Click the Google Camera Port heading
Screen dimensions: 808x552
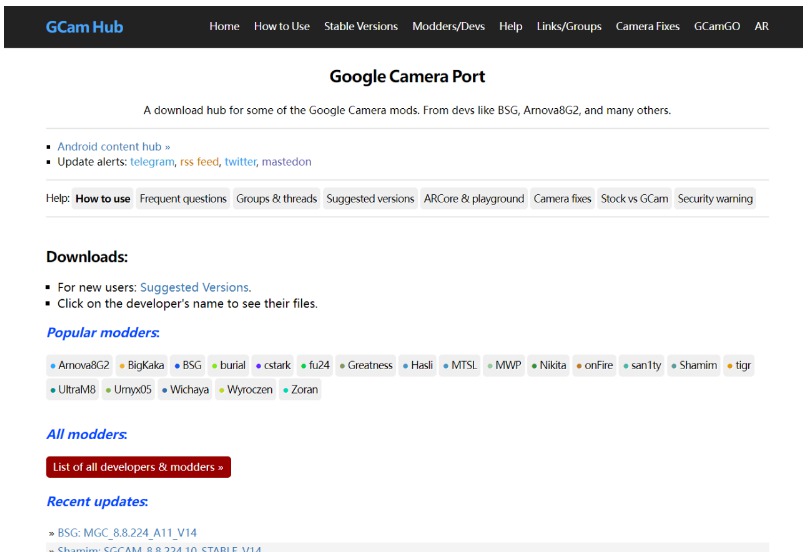click(x=407, y=76)
